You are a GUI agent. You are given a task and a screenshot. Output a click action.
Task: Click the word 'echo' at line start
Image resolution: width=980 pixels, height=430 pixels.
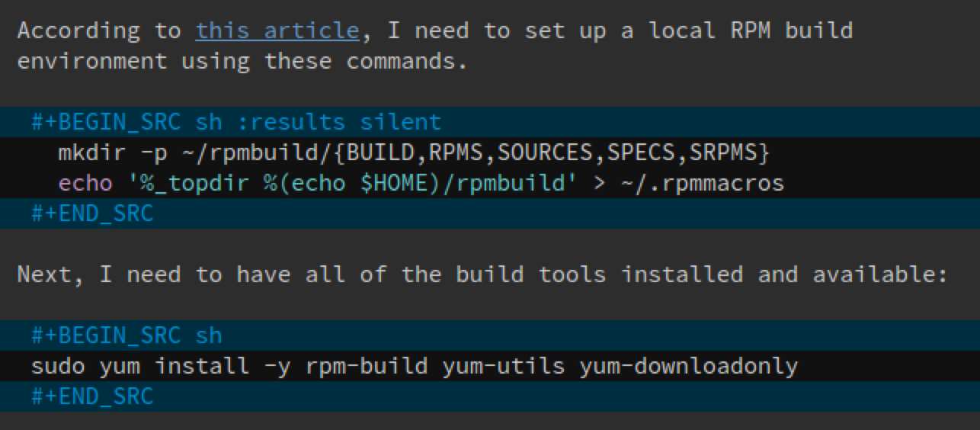tap(85, 184)
